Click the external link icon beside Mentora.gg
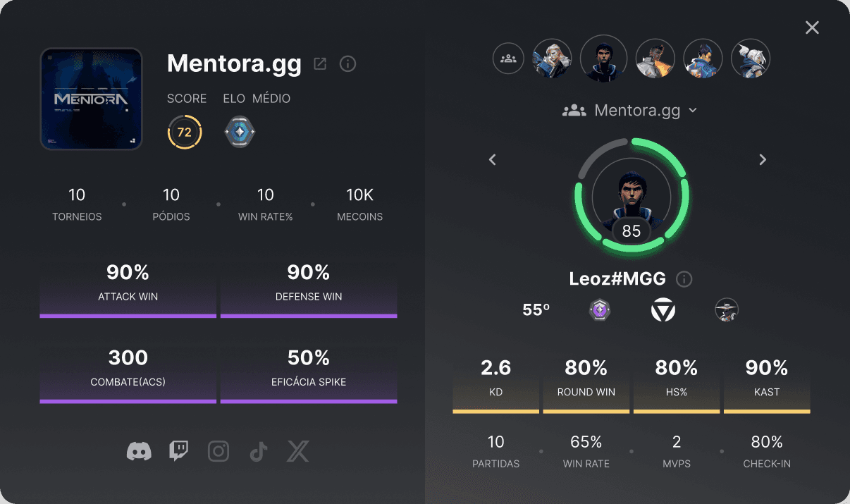The height and width of the screenshot is (504, 850). click(x=320, y=64)
